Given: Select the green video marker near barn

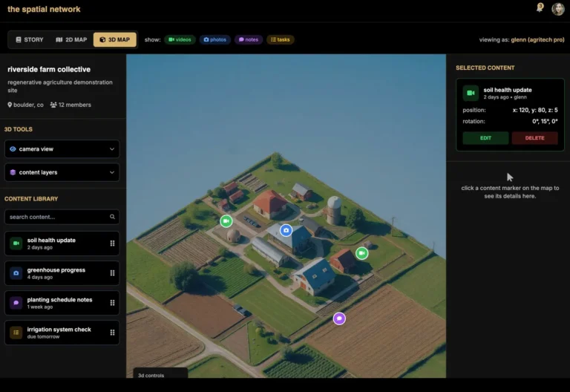Looking at the screenshot, I should coord(361,253).
